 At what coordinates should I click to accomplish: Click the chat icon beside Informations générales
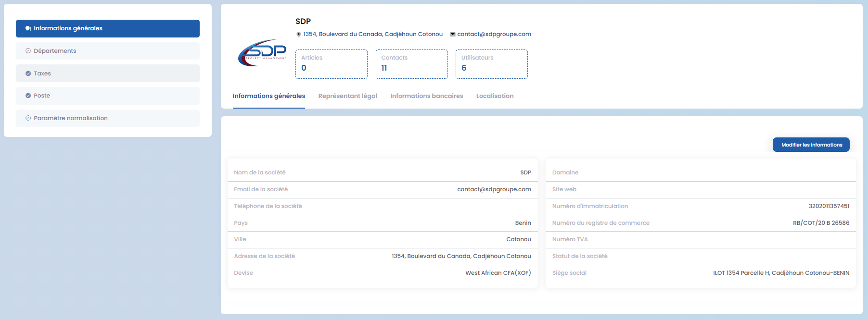28,28
